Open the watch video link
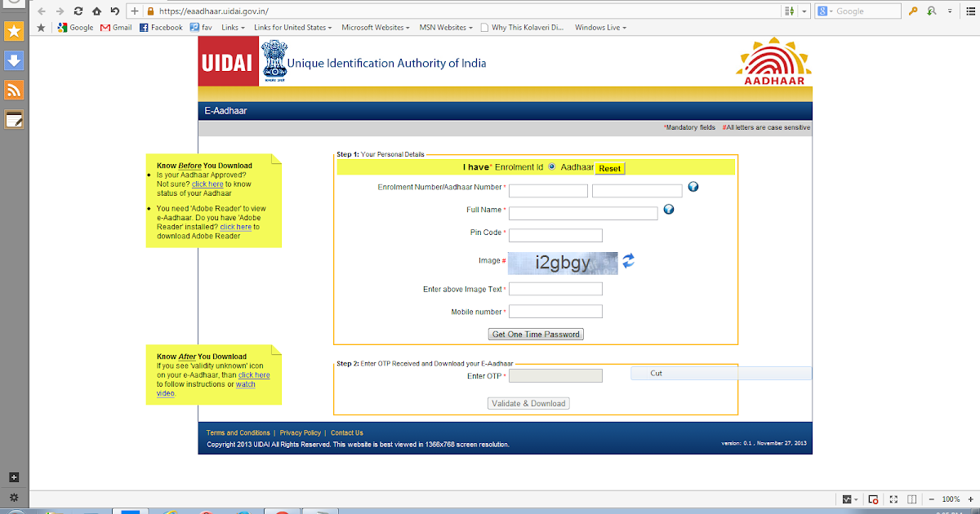980x514 pixels. click(x=206, y=388)
